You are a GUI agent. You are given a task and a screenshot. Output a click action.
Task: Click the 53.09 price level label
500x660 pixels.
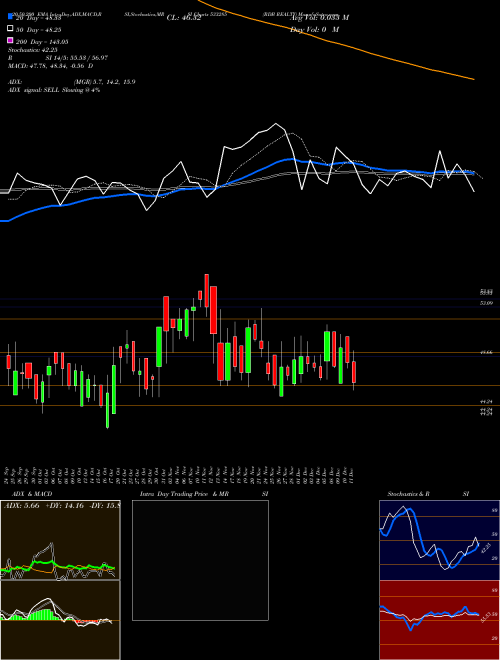pyautogui.click(x=486, y=303)
